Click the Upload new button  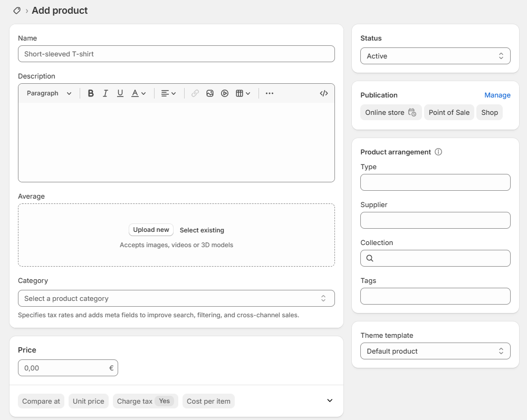(x=151, y=230)
